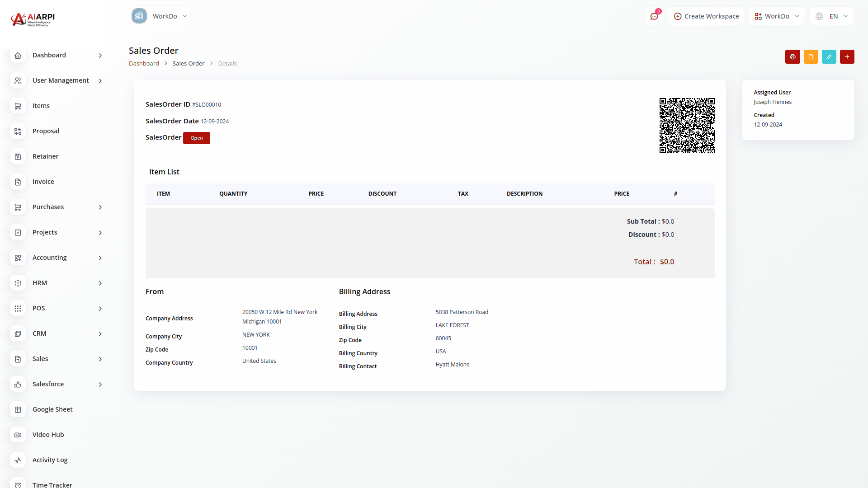Click the Sales Order breadcrumb link
This screenshot has width=868, height=488.
[189, 64]
